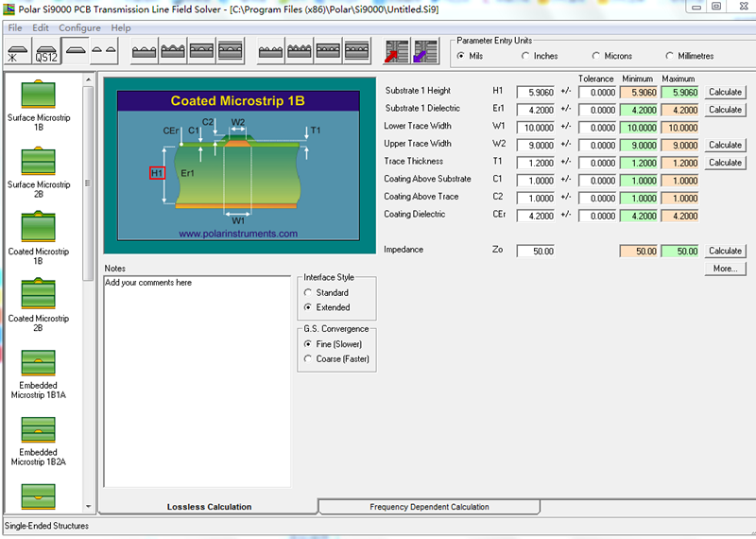The height and width of the screenshot is (539, 756).
Task: Choose the Surface Microstrip 1B structure
Action: [39, 106]
